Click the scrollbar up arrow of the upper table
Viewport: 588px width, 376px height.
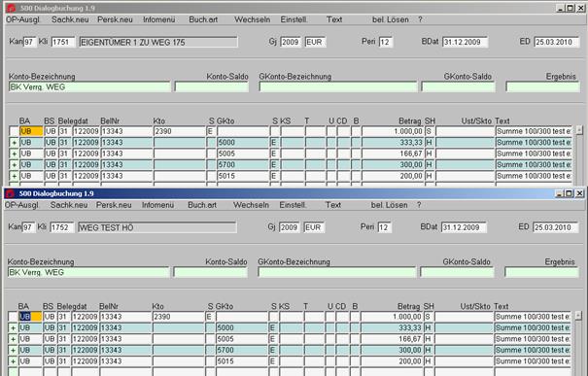click(x=579, y=130)
